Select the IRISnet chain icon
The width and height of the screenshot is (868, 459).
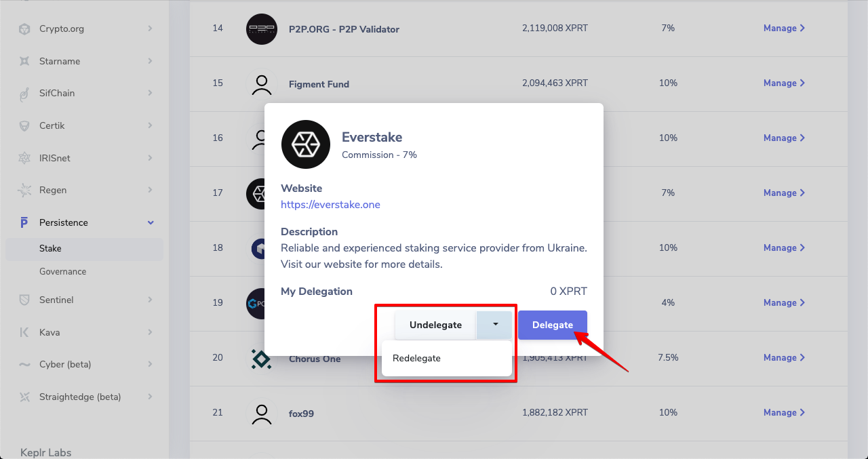click(x=24, y=158)
